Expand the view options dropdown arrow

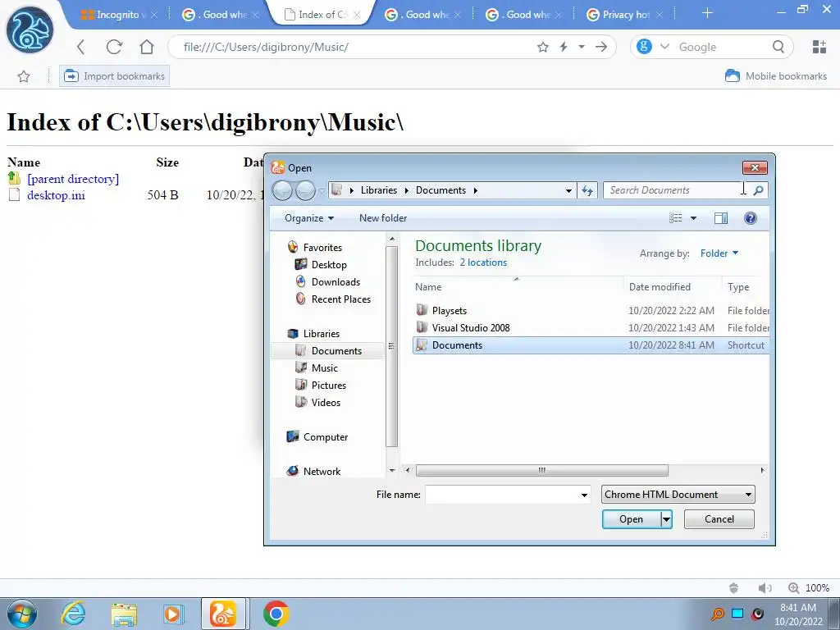693,218
